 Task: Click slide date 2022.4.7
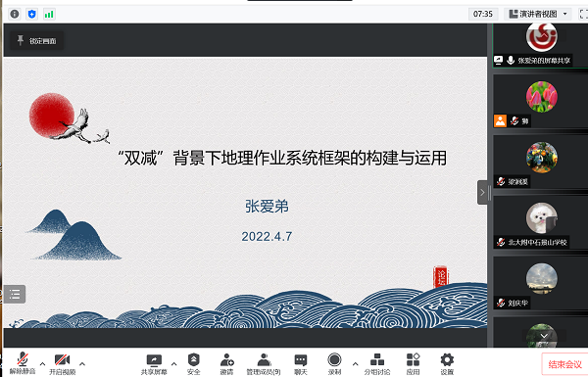pyautogui.click(x=267, y=236)
